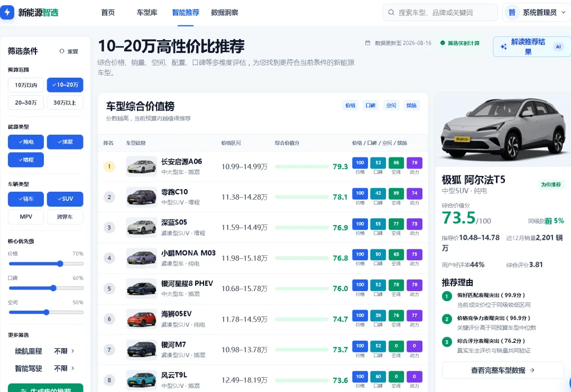Expand 续航里程 filter option
The image size is (571, 392).
(x=45, y=351)
